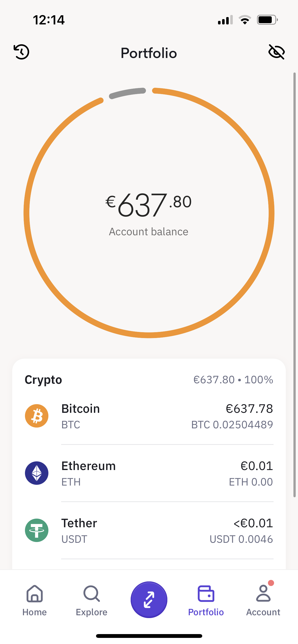The image size is (298, 644).
Task: Click the vertical scrollbar on the right
Action: pyautogui.click(x=294, y=285)
